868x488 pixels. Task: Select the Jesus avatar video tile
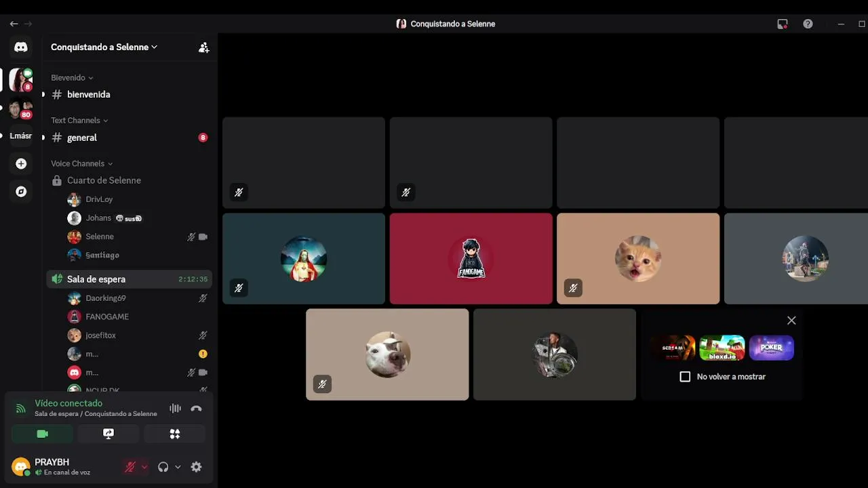coord(304,259)
